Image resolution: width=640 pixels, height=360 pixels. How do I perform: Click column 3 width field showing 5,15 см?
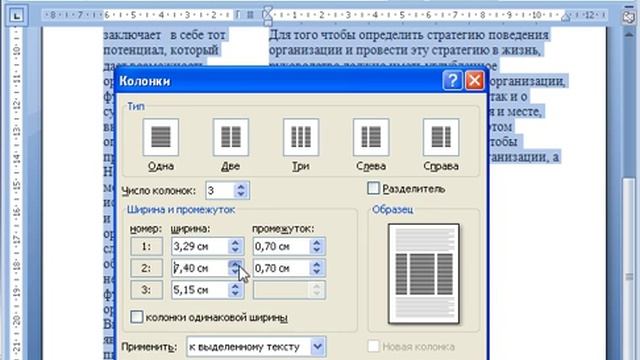(x=200, y=290)
